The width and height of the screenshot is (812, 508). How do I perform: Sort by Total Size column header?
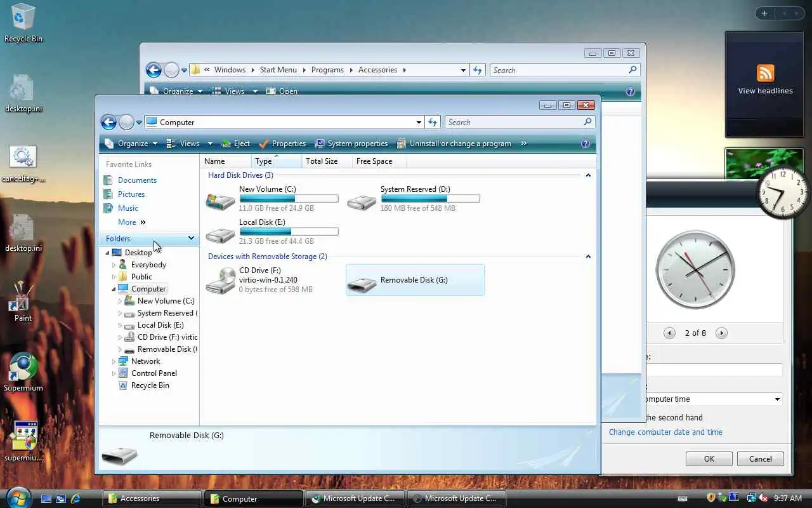327,161
